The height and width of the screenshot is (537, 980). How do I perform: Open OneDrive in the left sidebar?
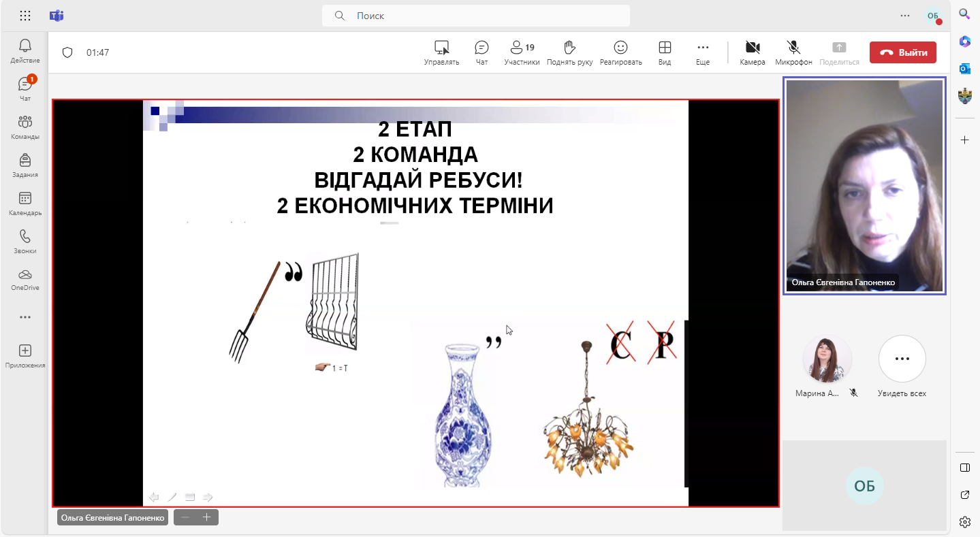point(25,280)
